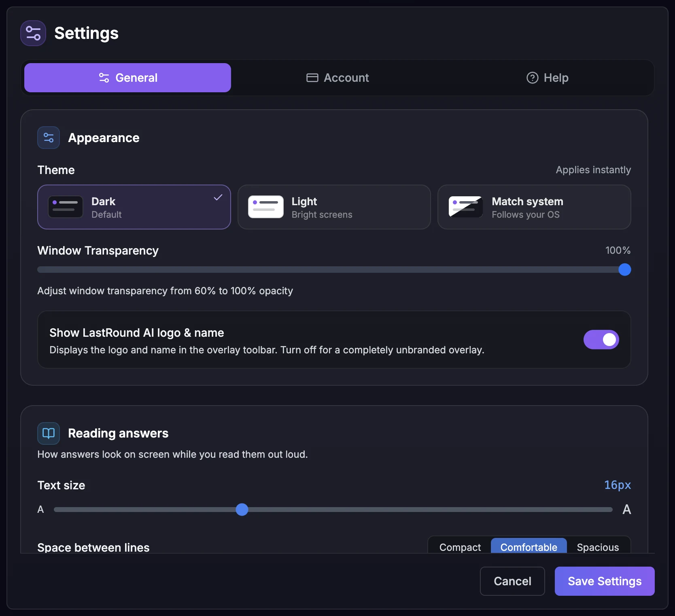Click the Window Transparency label
Image resolution: width=675 pixels, height=616 pixels.
coord(98,251)
